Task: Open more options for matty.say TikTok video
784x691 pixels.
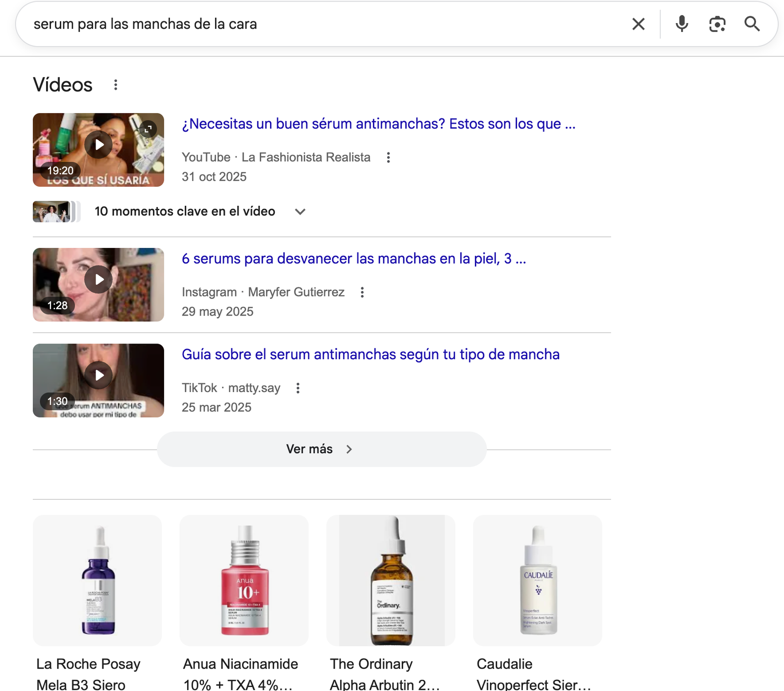Action: [x=298, y=388]
